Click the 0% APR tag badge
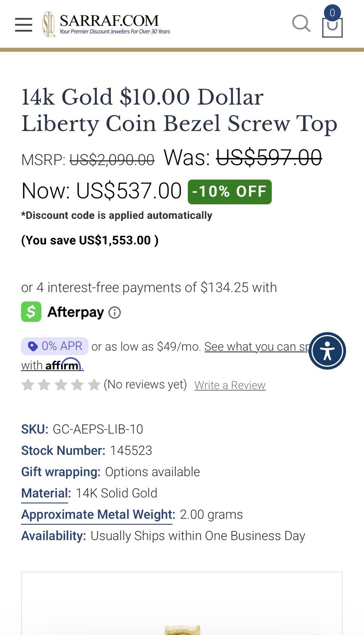 click(55, 346)
